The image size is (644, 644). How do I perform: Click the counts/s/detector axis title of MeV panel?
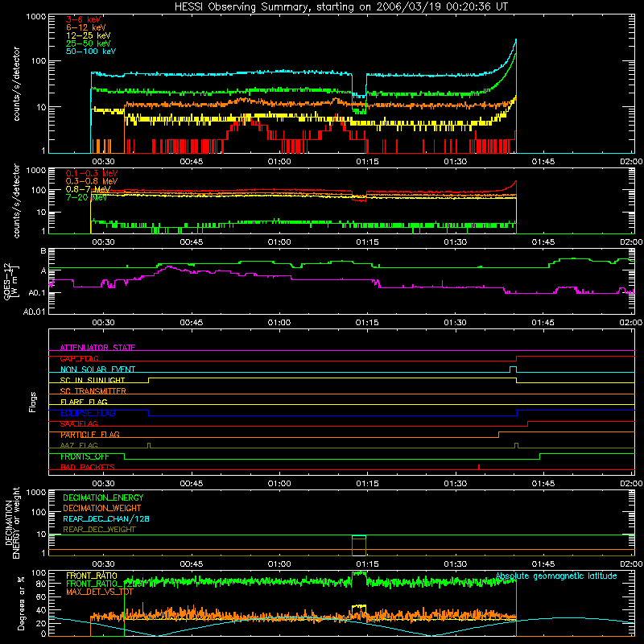[x=16, y=200]
